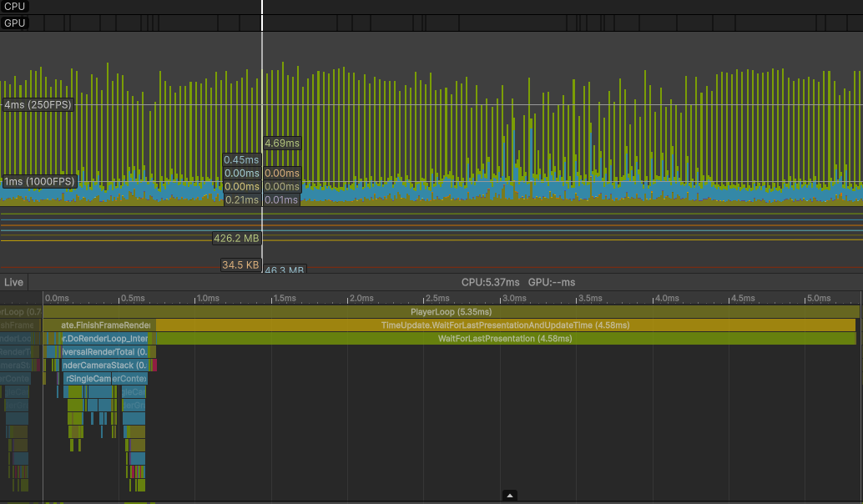863x504 pixels.
Task: Select the PlayerLoop (5.35ms) sample bar
Action: coord(452,312)
